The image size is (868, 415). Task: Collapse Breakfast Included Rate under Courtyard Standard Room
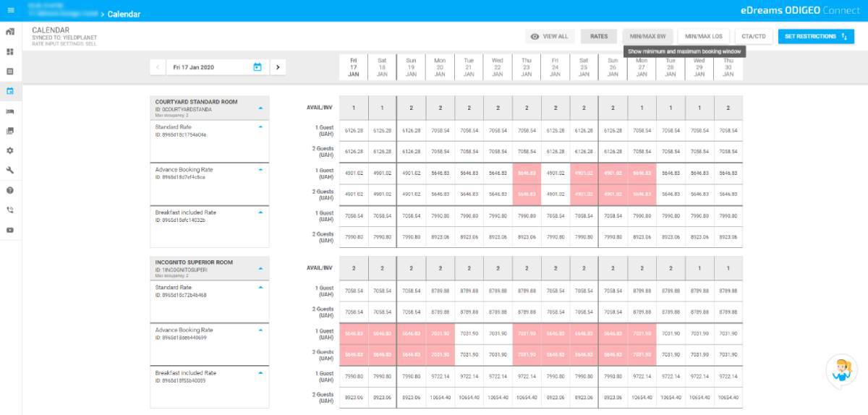pos(261,213)
